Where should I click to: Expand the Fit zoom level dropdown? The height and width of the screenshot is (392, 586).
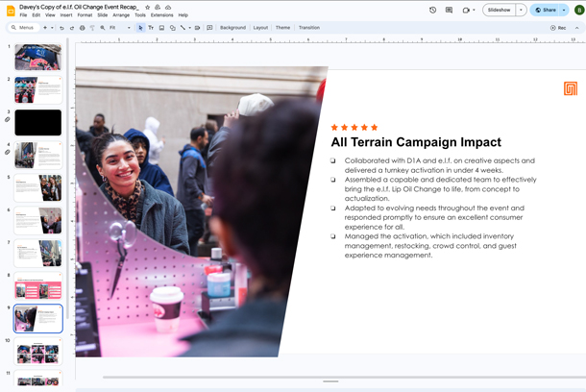pyautogui.click(x=120, y=28)
